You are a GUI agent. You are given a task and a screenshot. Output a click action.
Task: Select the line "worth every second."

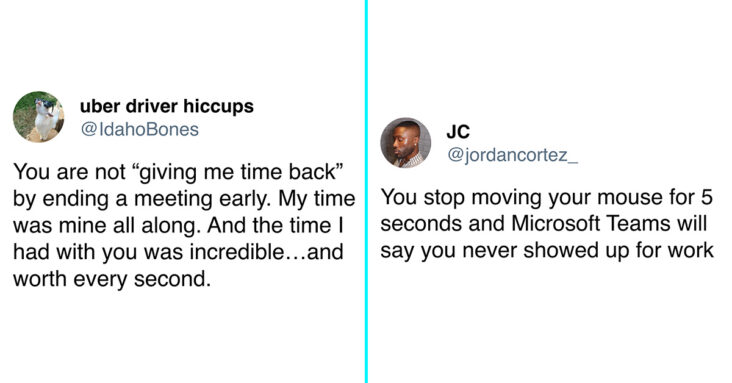(x=112, y=279)
